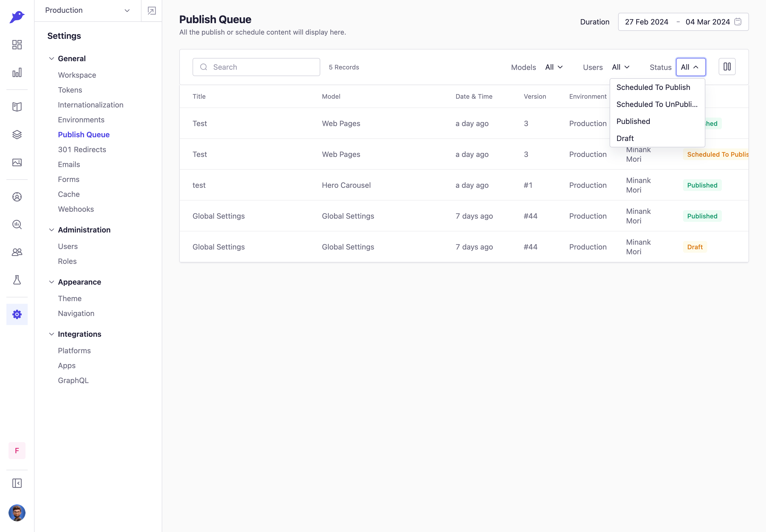
Task: Open 301 Redirects settings
Action: 82,150
